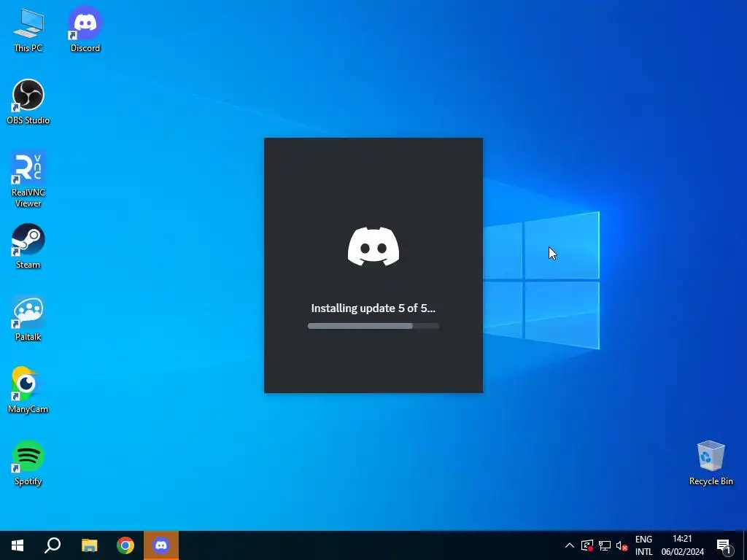Switch input language ENG INTL
747x560 pixels.
(x=643, y=545)
